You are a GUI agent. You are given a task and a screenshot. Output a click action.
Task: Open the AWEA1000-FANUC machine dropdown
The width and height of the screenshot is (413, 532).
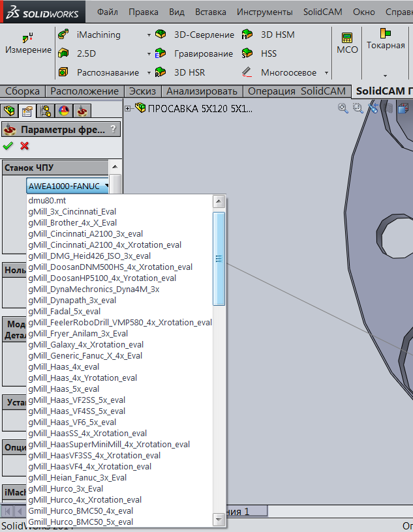point(69,186)
